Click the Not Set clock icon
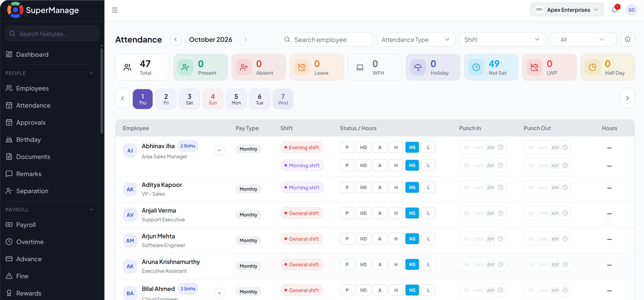This screenshot has width=644, height=300. click(x=476, y=67)
